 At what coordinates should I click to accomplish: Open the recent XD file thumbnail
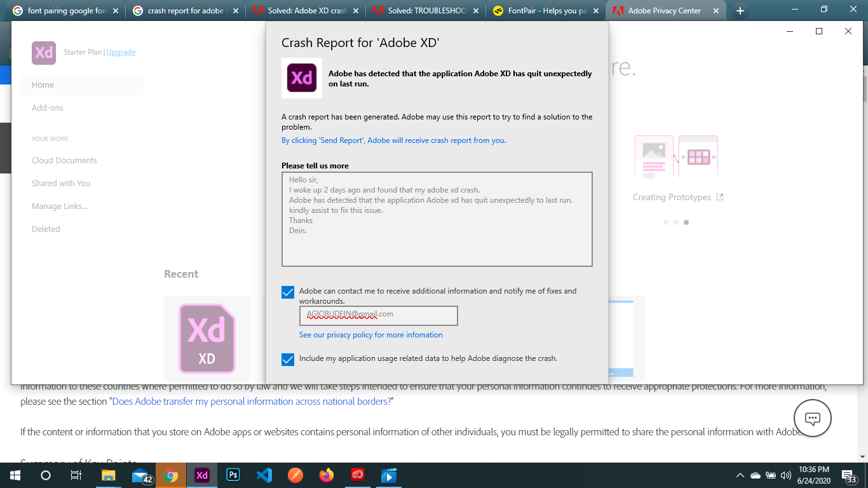point(207,338)
